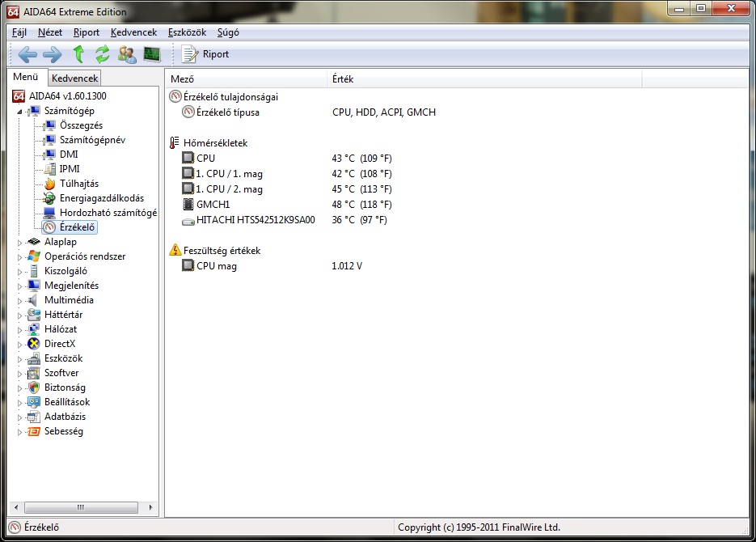Screen dimensions: 756x542
Task: Click the Riport toolbar button
Action: point(205,54)
